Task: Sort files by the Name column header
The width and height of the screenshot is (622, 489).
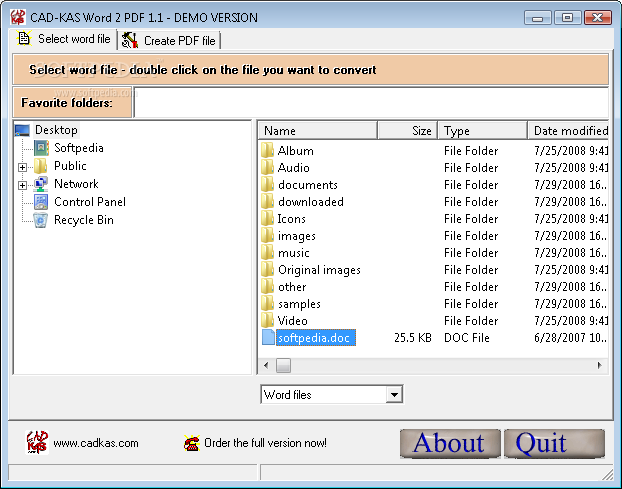Action: tap(318, 130)
